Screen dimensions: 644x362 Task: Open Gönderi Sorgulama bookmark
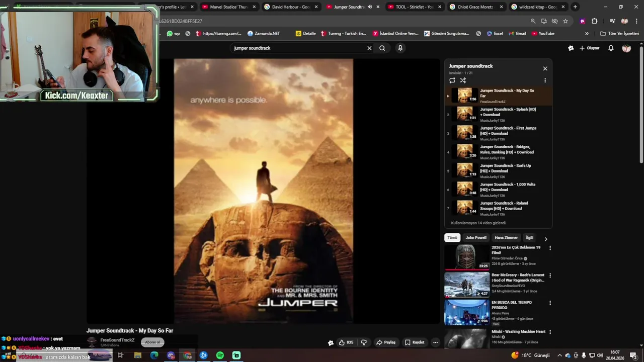point(447,34)
